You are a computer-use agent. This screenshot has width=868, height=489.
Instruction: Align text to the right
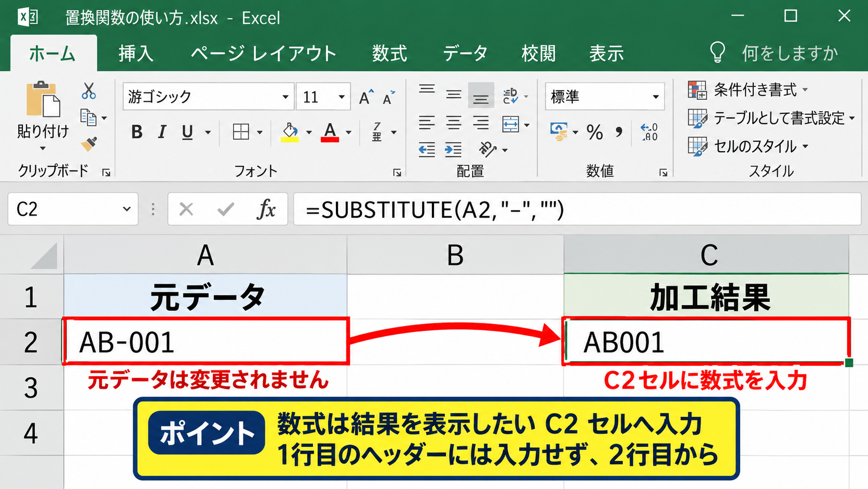[x=481, y=123]
